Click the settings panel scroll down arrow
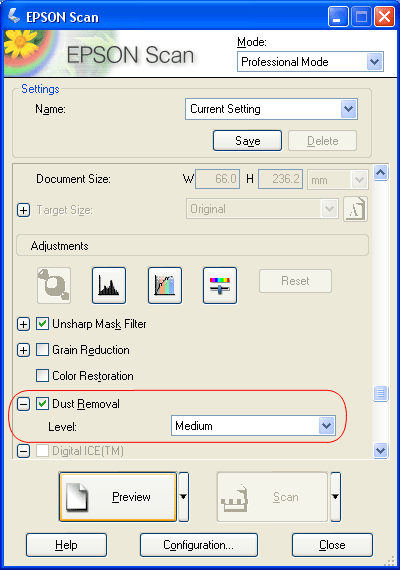Screen dimensions: 400x570 tap(380, 451)
